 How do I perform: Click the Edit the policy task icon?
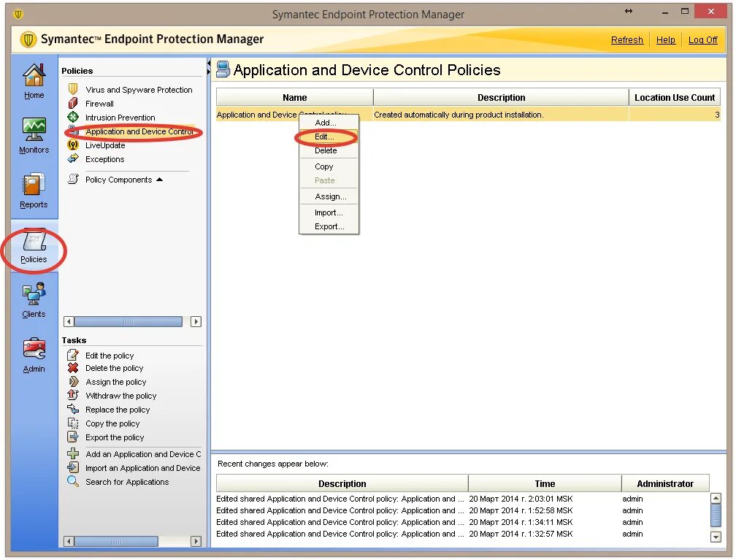[73, 355]
